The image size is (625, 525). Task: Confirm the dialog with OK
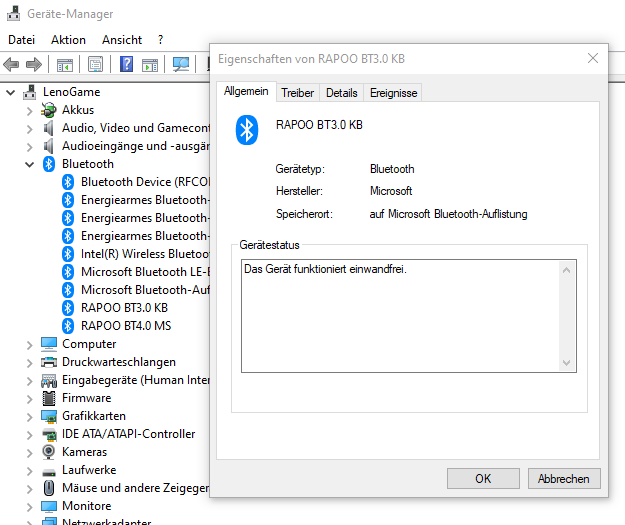483,478
